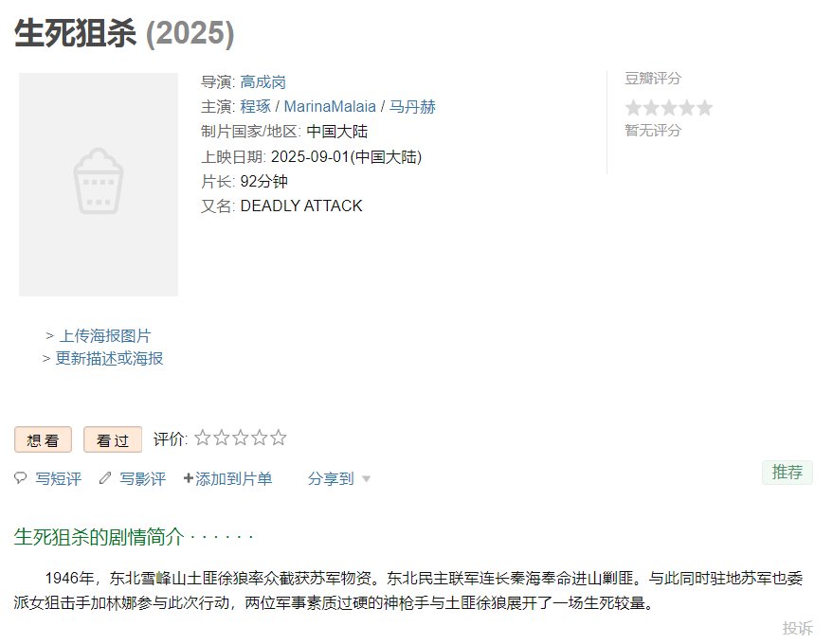The image size is (833, 644).
Task: Open actor 马丹赫's profile link
Action: 412,107
